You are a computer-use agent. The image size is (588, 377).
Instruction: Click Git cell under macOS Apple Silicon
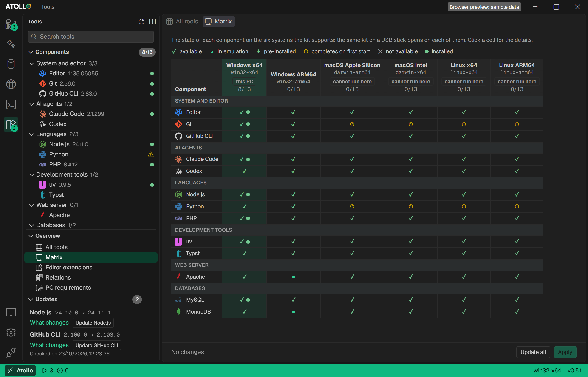(352, 124)
